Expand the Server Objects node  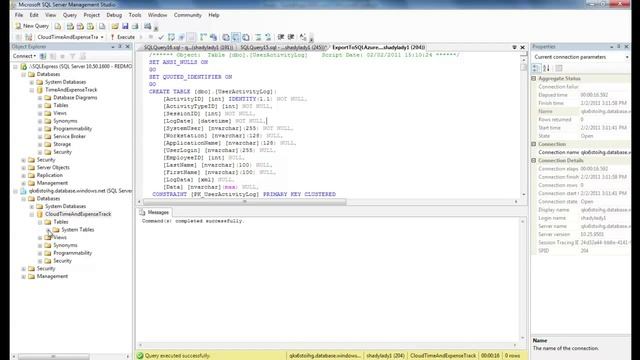point(24,168)
